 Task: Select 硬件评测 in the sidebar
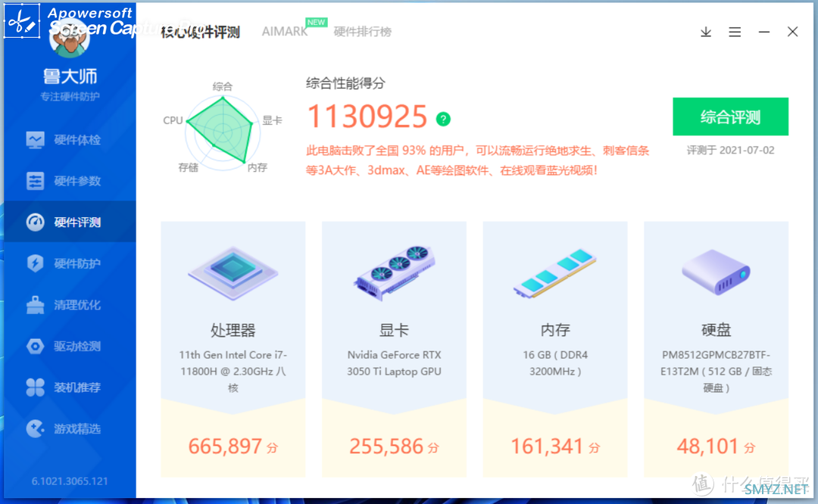[70, 222]
